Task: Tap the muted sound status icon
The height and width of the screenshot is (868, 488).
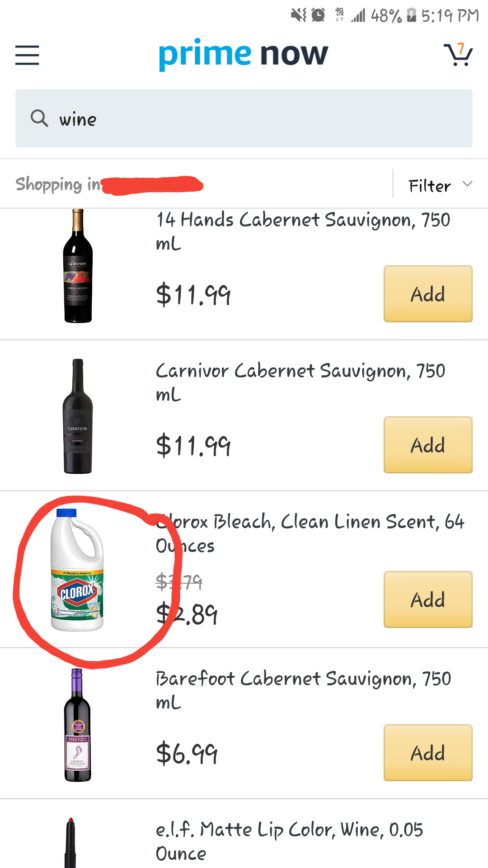Action: click(298, 15)
